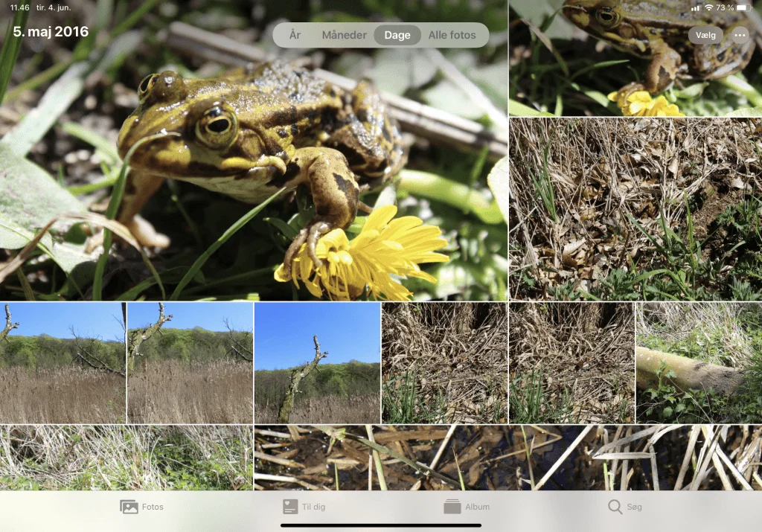Tap the 11.46 clock in status bar
Viewport: 762px width, 532px height.
19,7
